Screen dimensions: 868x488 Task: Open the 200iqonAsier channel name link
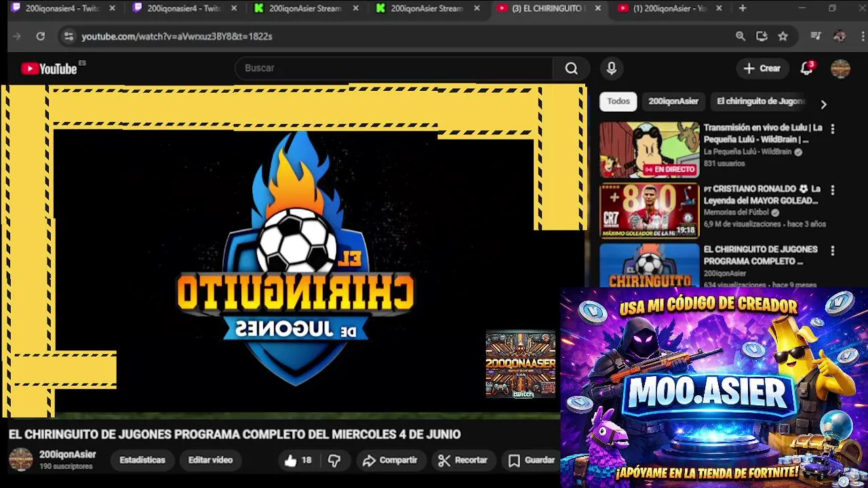click(68, 455)
